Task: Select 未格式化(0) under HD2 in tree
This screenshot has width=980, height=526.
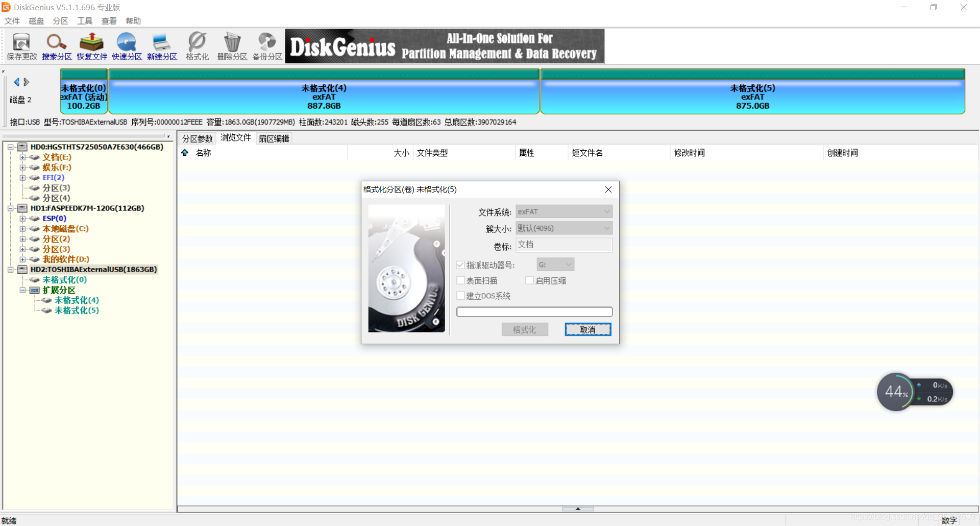Action: [64, 280]
